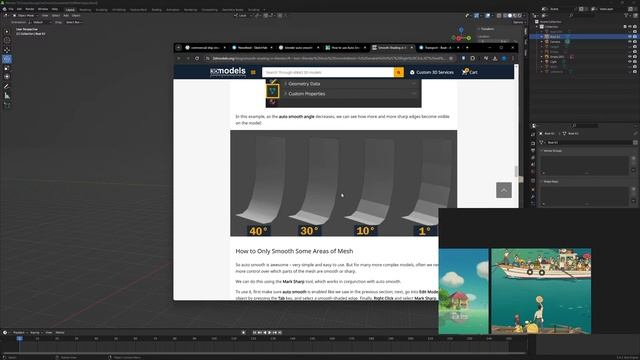Click the scroll-to-top arrow button on webpage
This screenshot has width=640, height=360.
click(x=504, y=190)
